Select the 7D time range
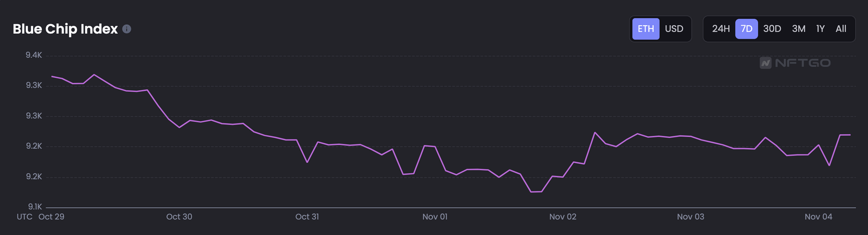The image size is (868, 235). (746, 29)
